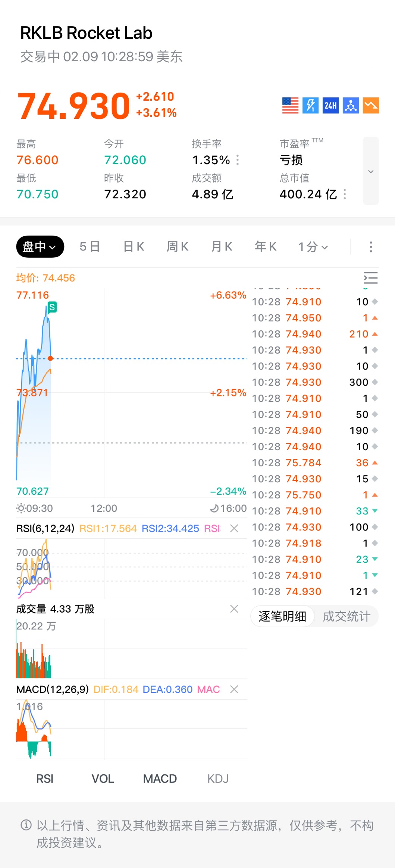The width and height of the screenshot is (395, 868).
Task: Open the 24H trading icon
Action: [330, 105]
